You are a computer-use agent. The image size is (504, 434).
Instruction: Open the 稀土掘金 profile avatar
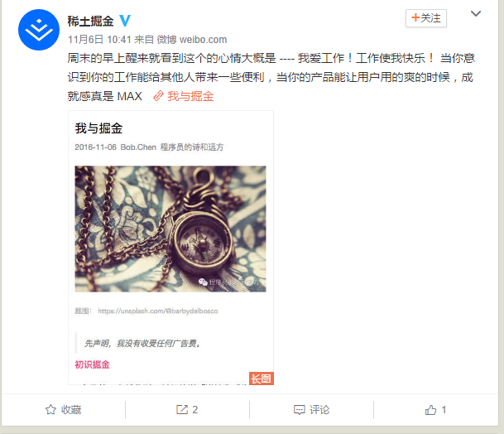tap(39, 30)
